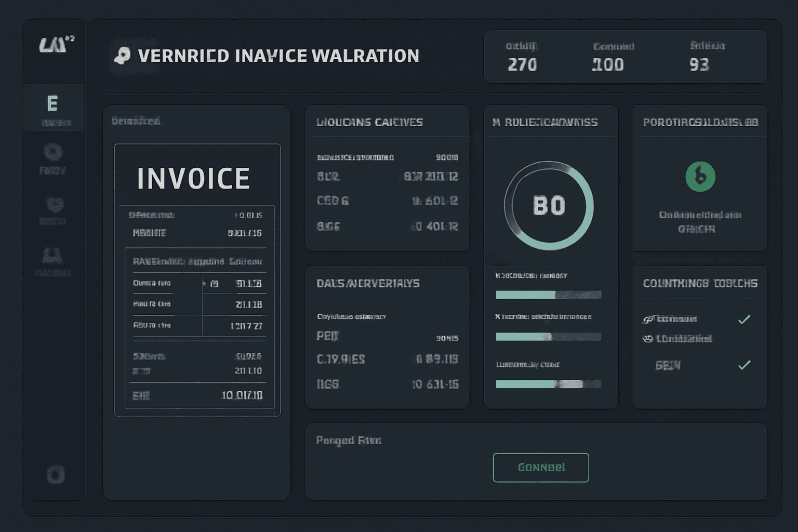Click the app logo in sidebar top

point(56,45)
